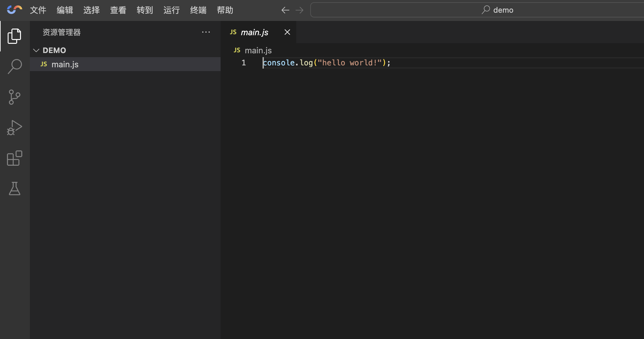The width and height of the screenshot is (644, 339).
Task: Select the main.js editor tab
Action: coord(258,32)
